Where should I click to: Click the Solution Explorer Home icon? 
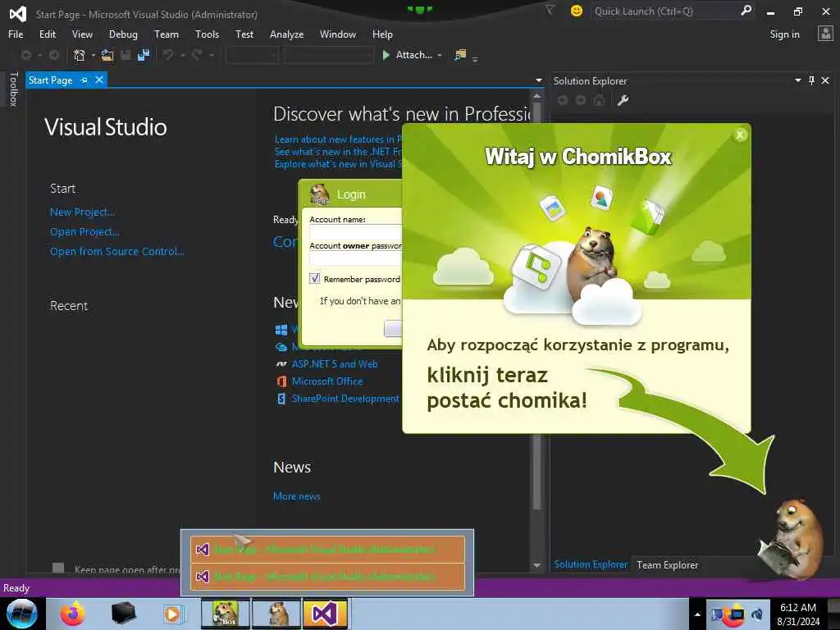point(599,100)
